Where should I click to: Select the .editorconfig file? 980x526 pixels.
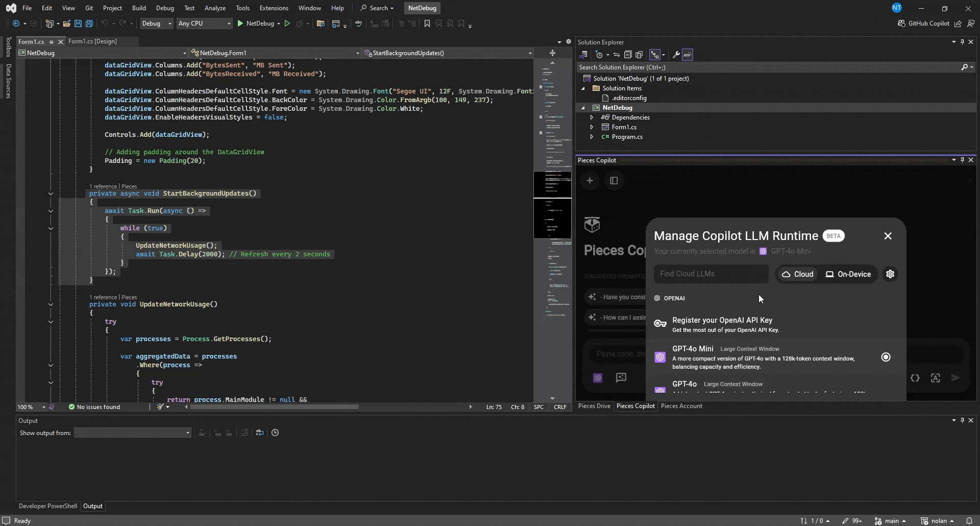click(x=629, y=98)
